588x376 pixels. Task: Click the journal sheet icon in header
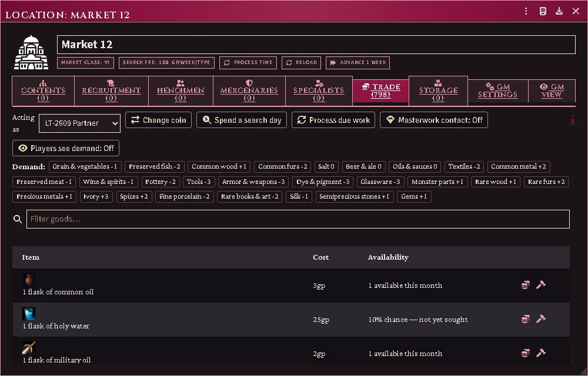543,11
